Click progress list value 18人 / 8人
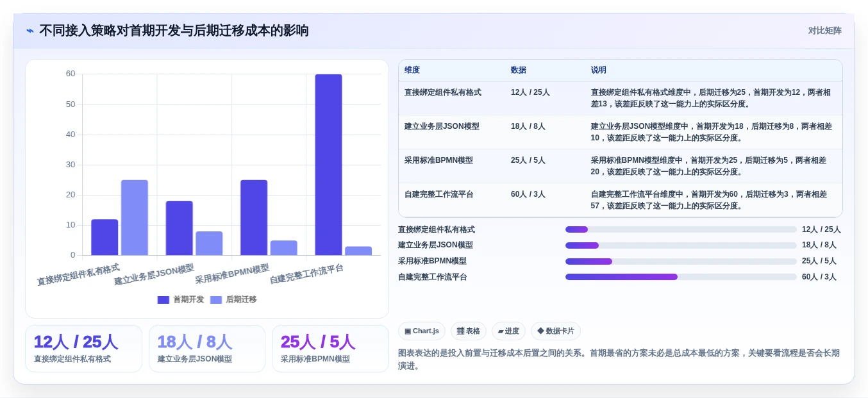Screen dimensions: 868x398 coord(819,245)
